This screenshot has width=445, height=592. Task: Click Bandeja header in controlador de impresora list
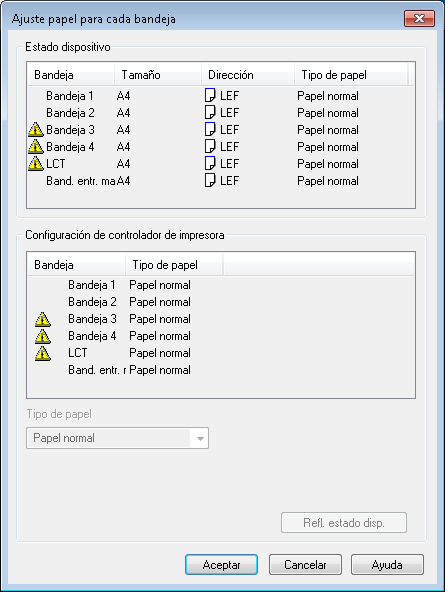click(x=76, y=264)
